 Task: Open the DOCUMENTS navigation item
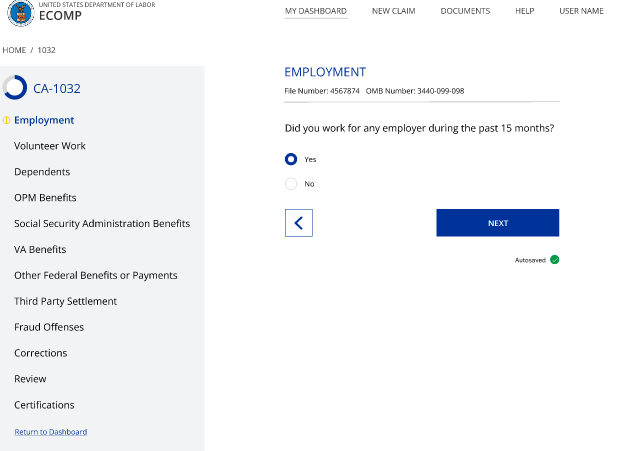(465, 11)
